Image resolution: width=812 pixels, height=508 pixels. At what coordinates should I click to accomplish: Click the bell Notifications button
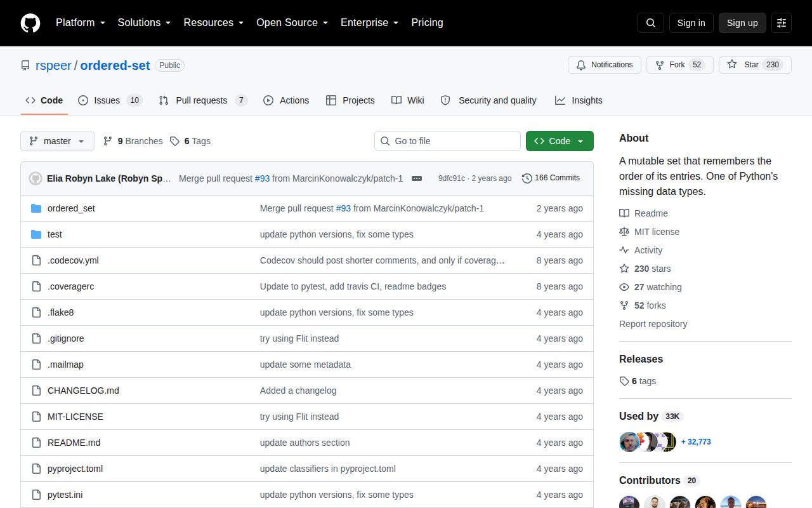pyautogui.click(x=605, y=65)
